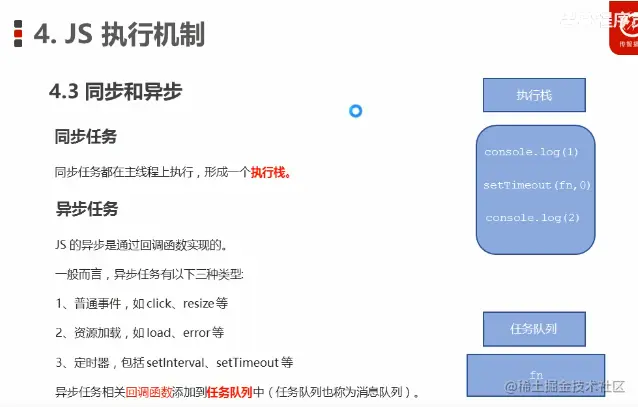The image size is (638, 407).
Task: Click the '执行栈' blue box
Action: tap(534, 95)
